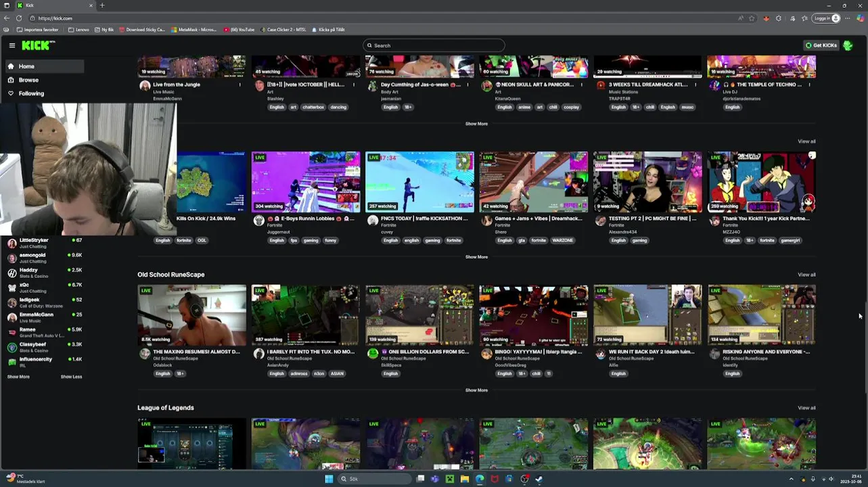Open the Case Clicker 2 bookmark
The width and height of the screenshot is (868, 487).
[283, 30]
